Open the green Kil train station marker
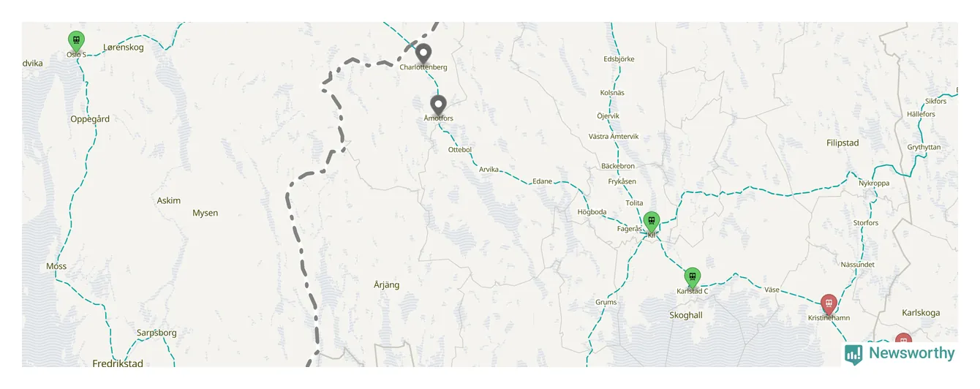This screenshot has height=389, width=980. (x=651, y=222)
